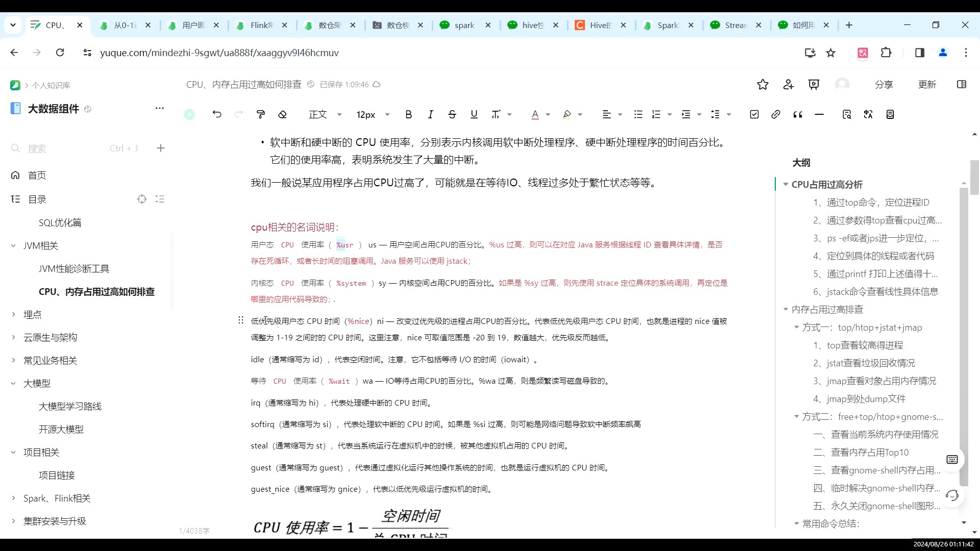Screen dimensions: 980x551
Task: Toggle right sidebar panel icon
Action: pyautogui.click(x=962, y=84)
